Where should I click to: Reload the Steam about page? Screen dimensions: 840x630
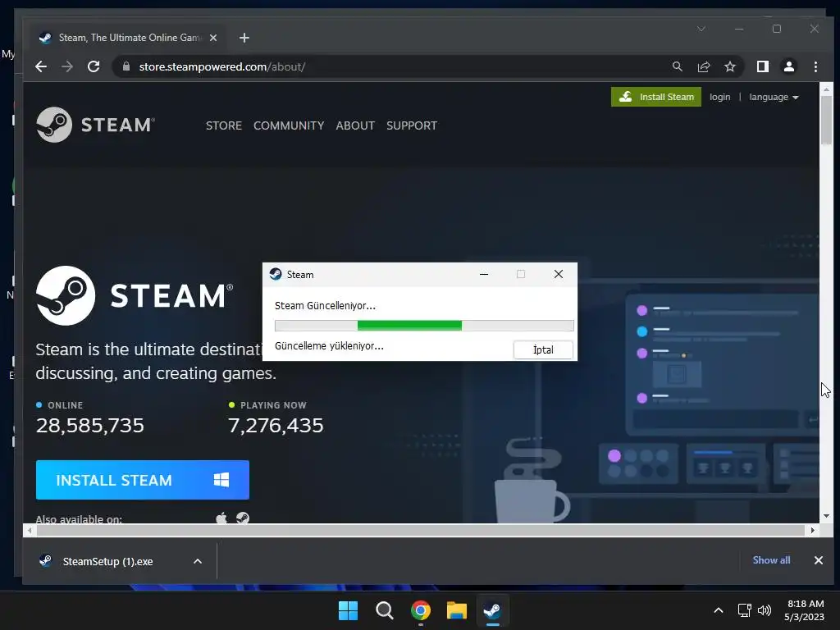(94, 67)
